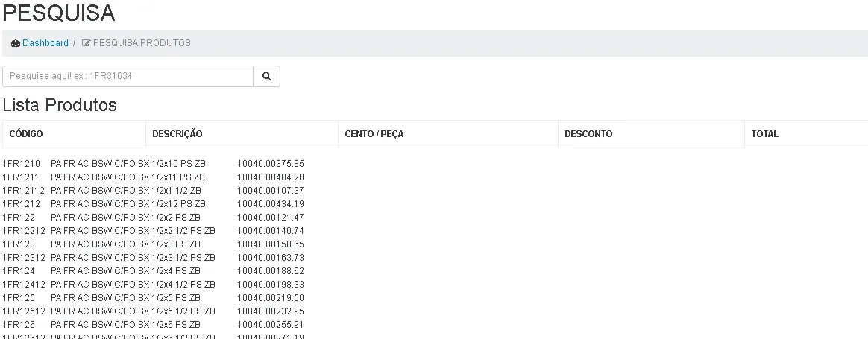Select product code 1FR1210
Viewport: 868px width, 339px height.
(x=21, y=164)
